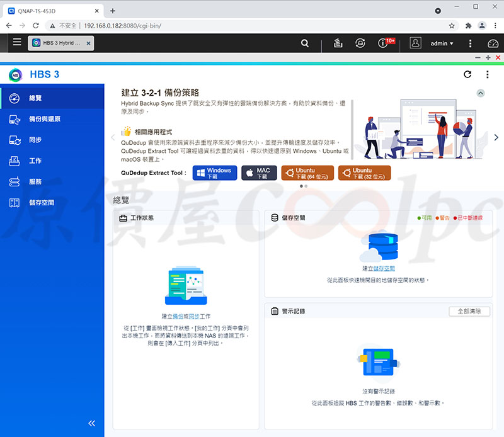
Task: Click the address bar URL field
Action: pyautogui.click(x=251, y=26)
